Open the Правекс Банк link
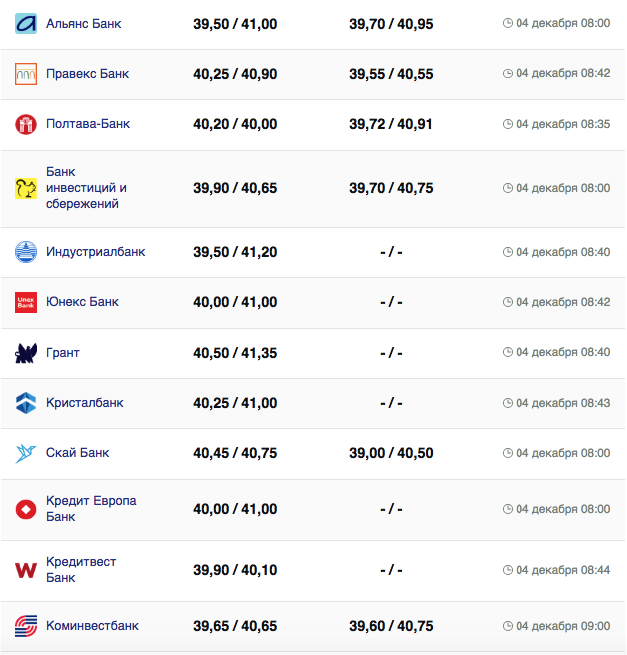627x655 pixels. click(87, 74)
